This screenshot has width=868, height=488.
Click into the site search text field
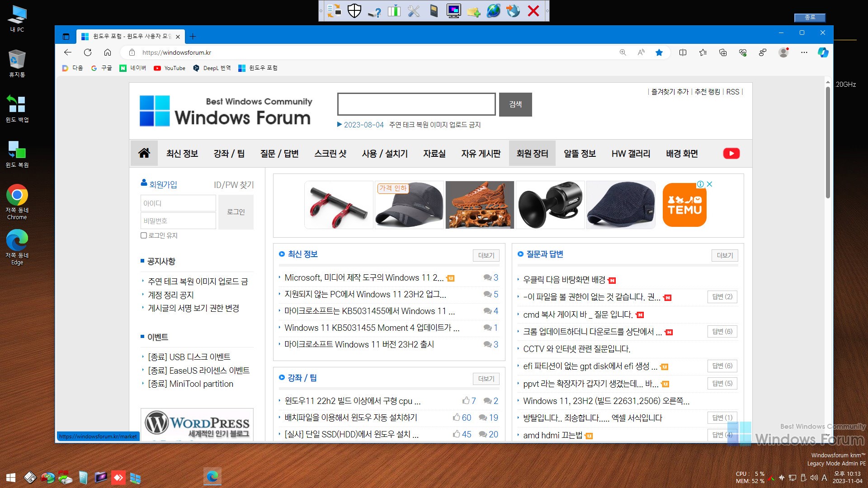pyautogui.click(x=416, y=104)
